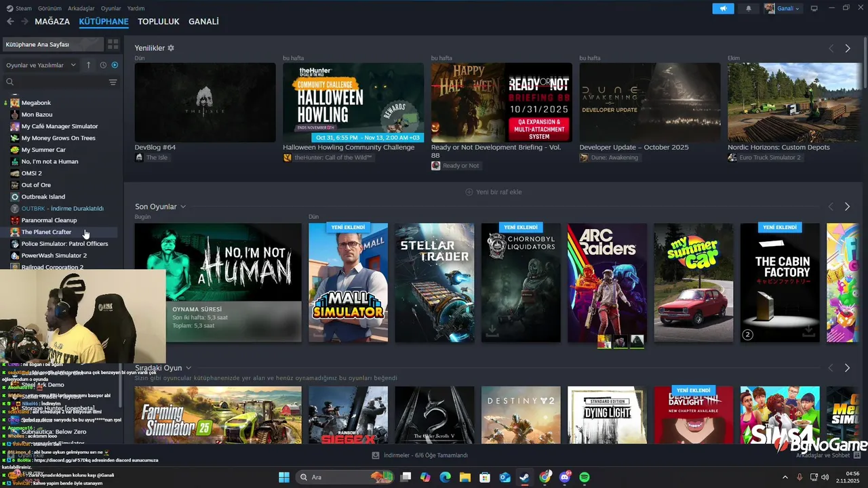Select OUTBRK - İndirme Duraklatıldı entry
Screen dimensions: 868x488
[61, 208]
